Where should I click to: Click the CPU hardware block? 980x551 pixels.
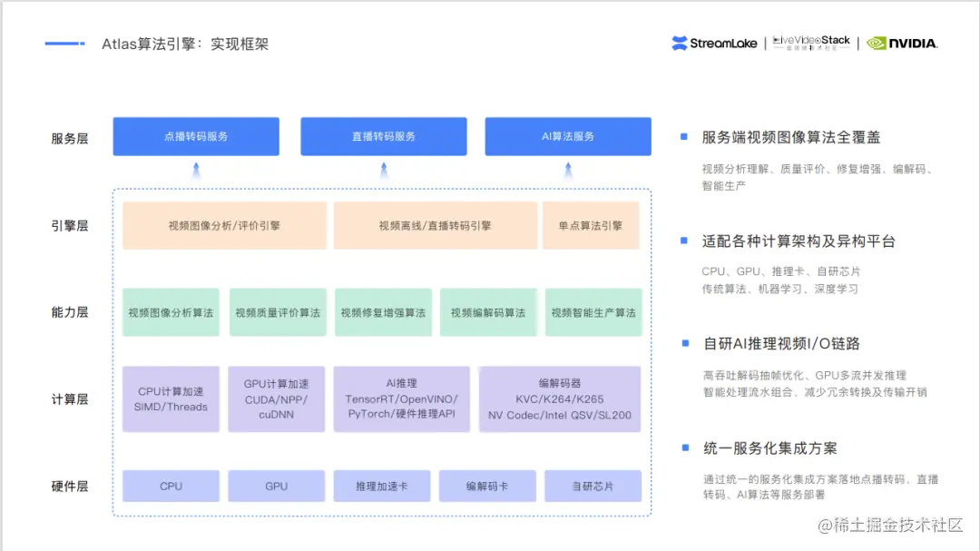[171, 486]
